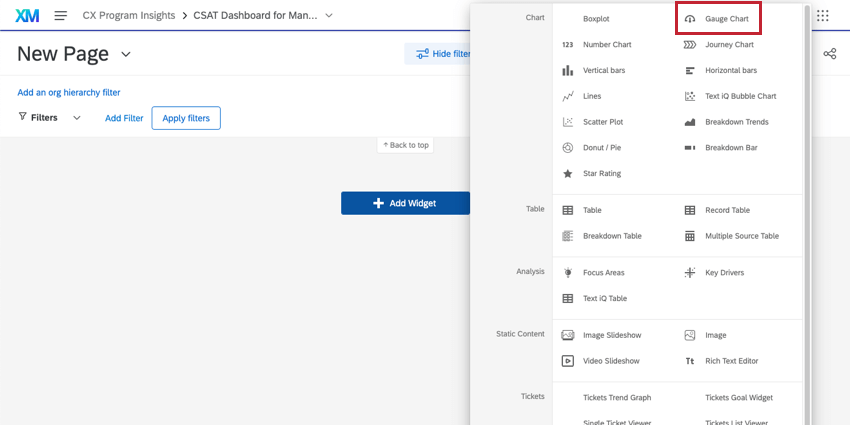Click the Apply filters button
Screen dimensions: 850x425
click(186, 118)
